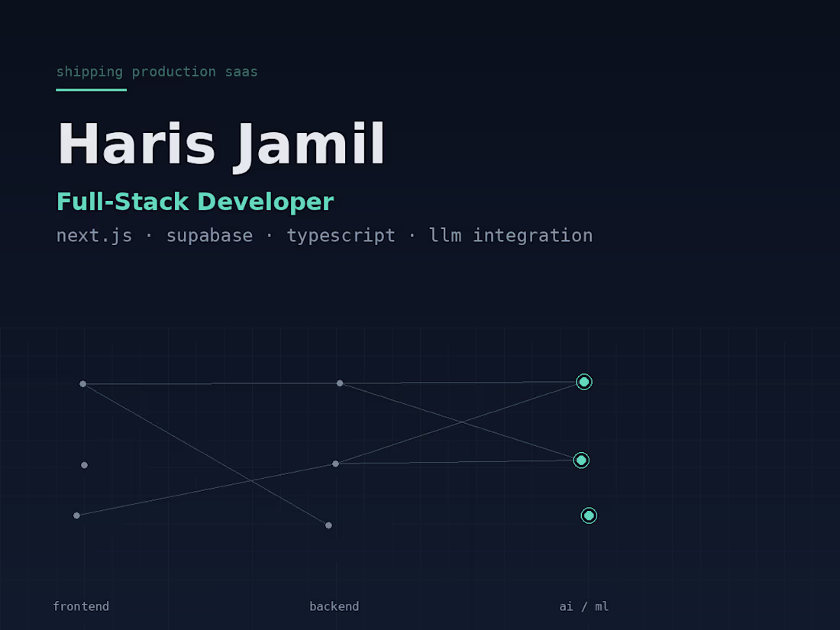Select the middle gray backend node

[335, 464]
